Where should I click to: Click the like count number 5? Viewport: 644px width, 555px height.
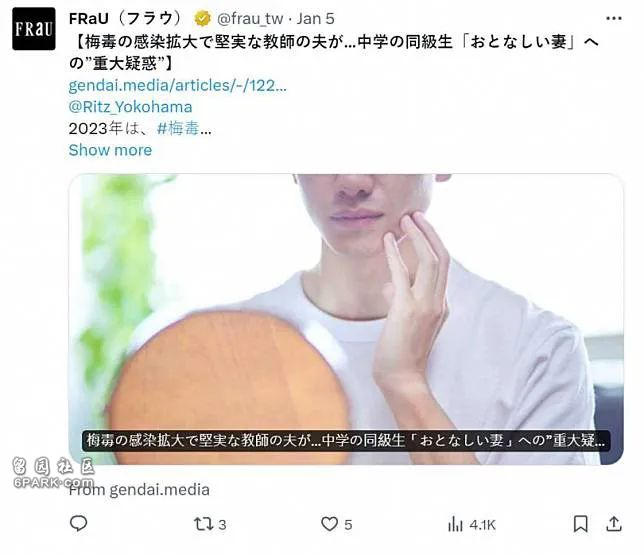[348, 525]
